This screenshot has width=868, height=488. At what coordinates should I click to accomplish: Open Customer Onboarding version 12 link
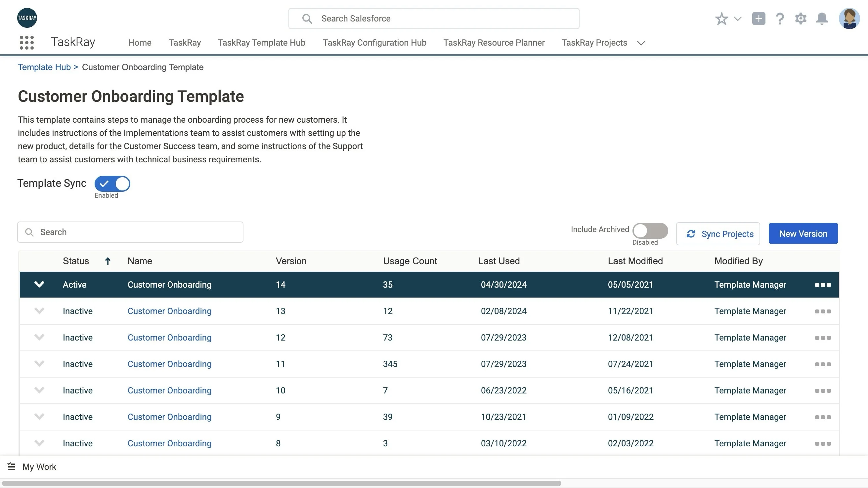click(169, 338)
